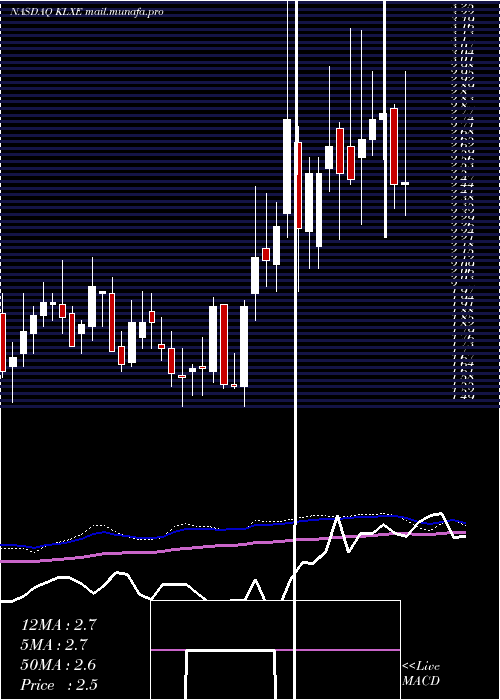Click the white MACD histogram block
500x700 pixels.
pos(230,675)
